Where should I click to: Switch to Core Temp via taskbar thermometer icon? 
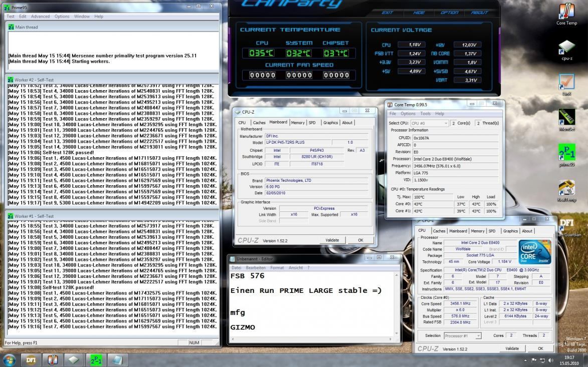pyautogui.click(x=53, y=360)
